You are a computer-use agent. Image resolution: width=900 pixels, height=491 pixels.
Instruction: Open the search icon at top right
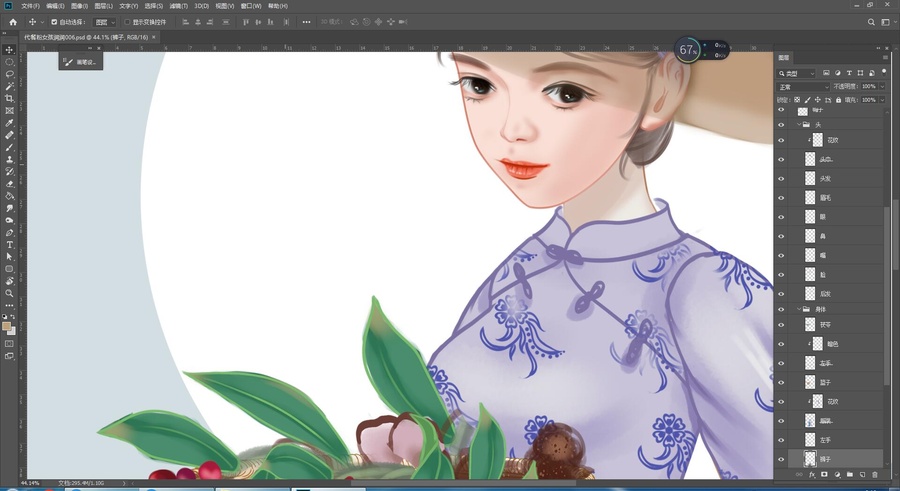point(871,22)
